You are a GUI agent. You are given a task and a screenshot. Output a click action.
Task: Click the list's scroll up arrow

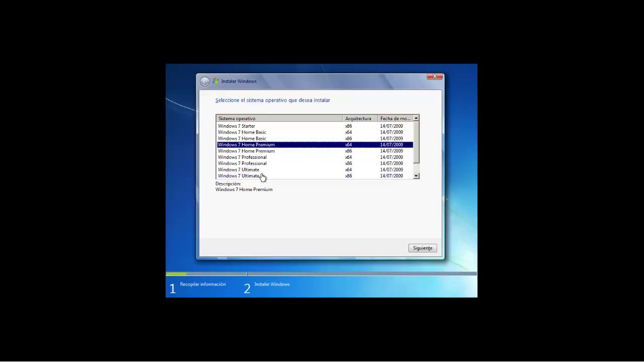pos(416,118)
